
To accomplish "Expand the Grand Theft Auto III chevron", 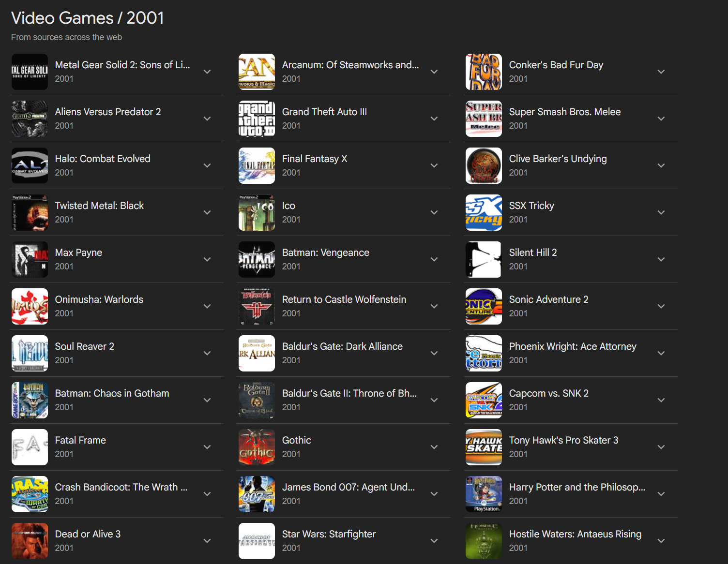I will tap(434, 119).
